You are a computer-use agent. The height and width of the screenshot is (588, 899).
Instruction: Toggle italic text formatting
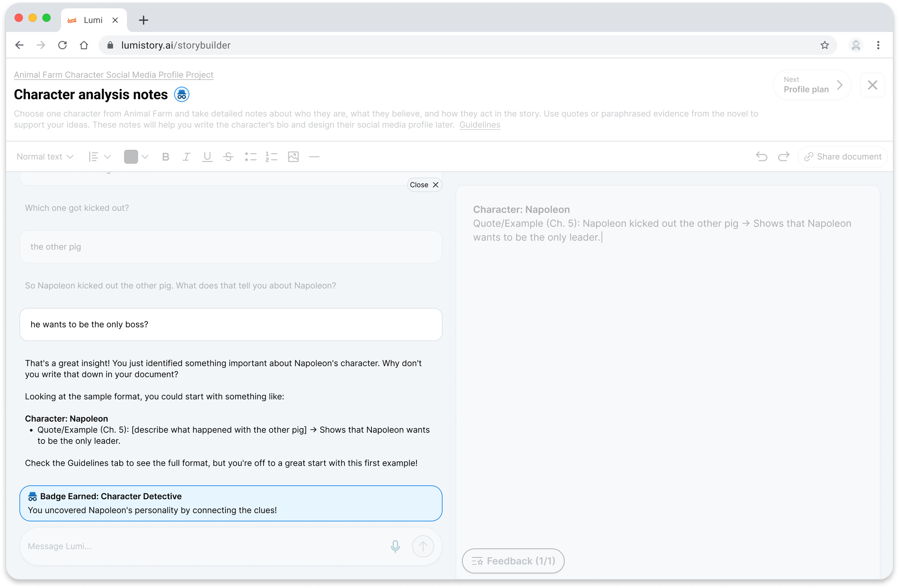tap(186, 157)
